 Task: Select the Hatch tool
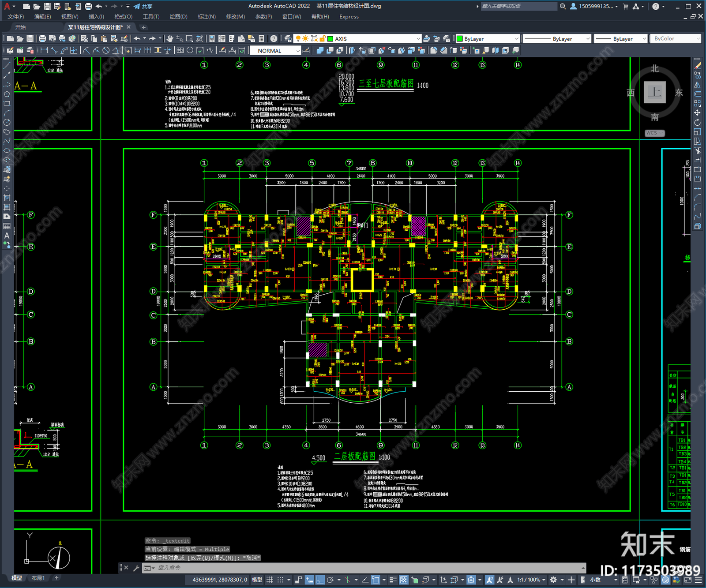click(x=7, y=198)
